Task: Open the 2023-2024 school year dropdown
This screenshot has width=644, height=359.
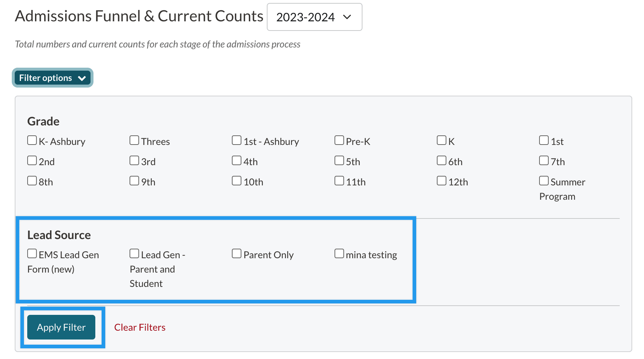Action: 314,17
